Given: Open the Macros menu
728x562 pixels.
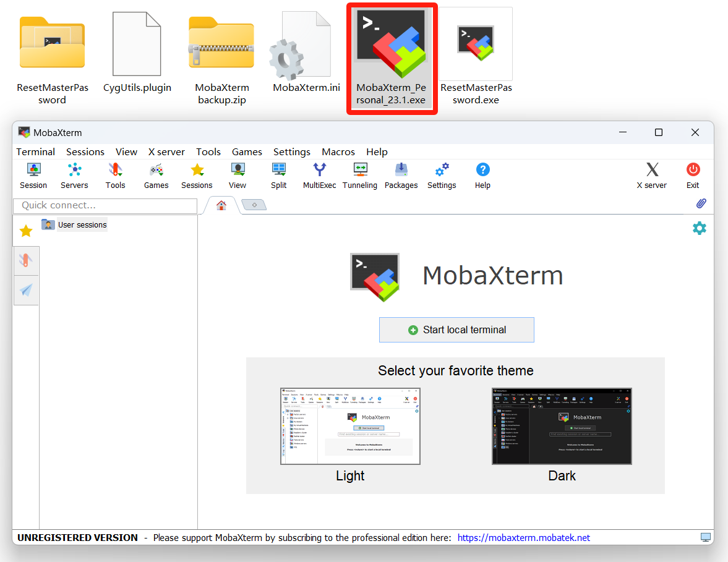Looking at the screenshot, I should click(x=338, y=152).
